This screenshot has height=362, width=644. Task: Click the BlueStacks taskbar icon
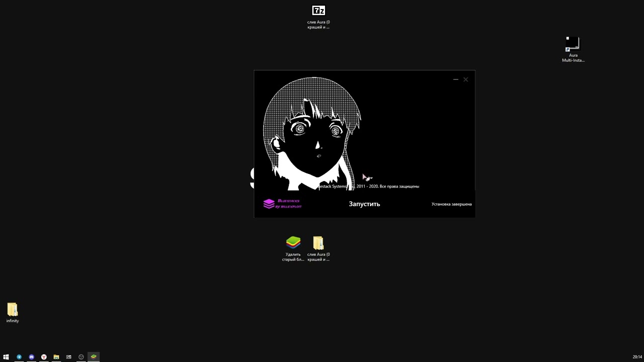pyautogui.click(x=94, y=357)
